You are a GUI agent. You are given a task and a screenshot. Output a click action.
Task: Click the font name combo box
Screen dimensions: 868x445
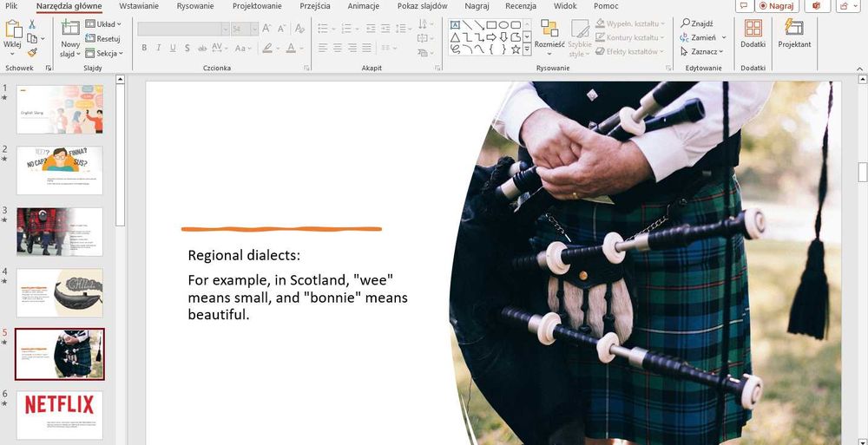[x=182, y=29]
